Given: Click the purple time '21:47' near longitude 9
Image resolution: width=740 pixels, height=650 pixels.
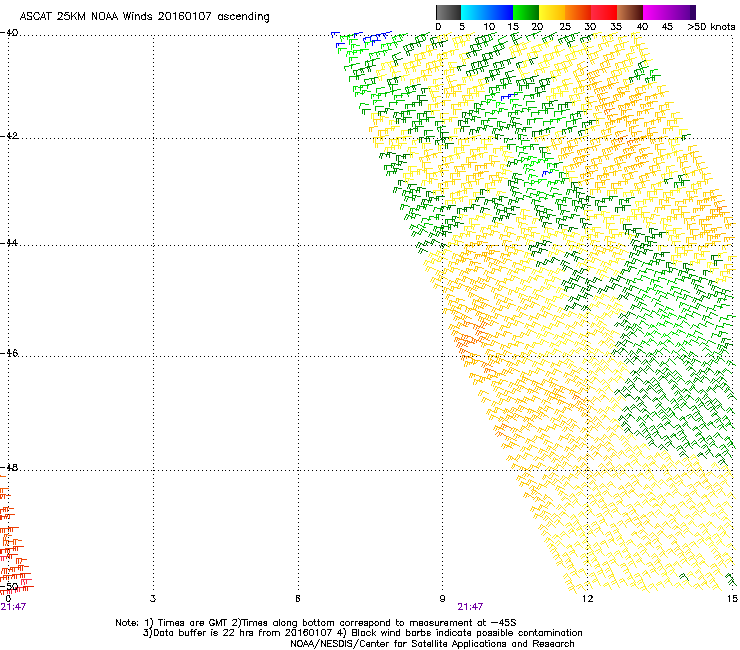Looking at the screenshot, I should (x=470, y=607).
